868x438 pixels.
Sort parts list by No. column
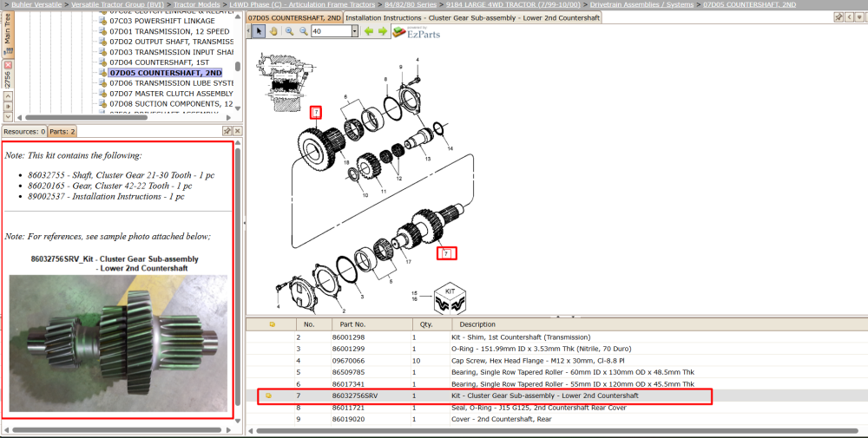point(314,324)
